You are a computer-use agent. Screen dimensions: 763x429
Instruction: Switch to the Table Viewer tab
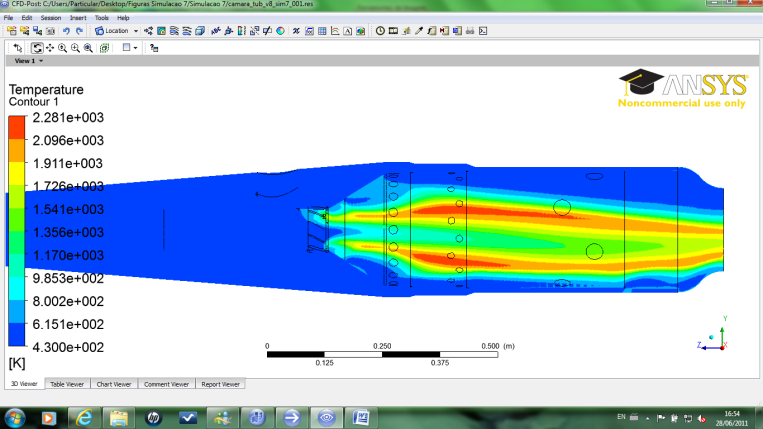[x=66, y=384]
